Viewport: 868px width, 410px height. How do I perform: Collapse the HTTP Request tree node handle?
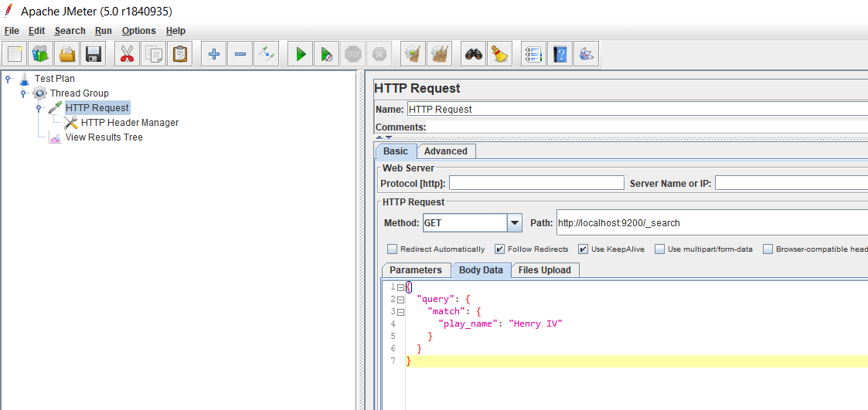[39, 107]
